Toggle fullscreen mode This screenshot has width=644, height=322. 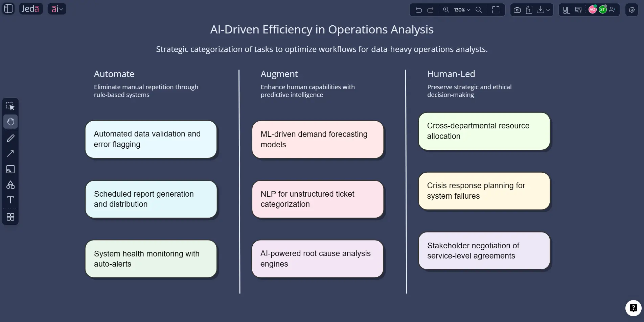click(496, 10)
